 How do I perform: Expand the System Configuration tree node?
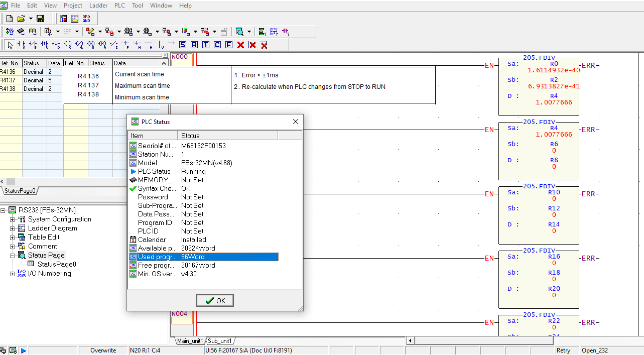[x=13, y=219]
